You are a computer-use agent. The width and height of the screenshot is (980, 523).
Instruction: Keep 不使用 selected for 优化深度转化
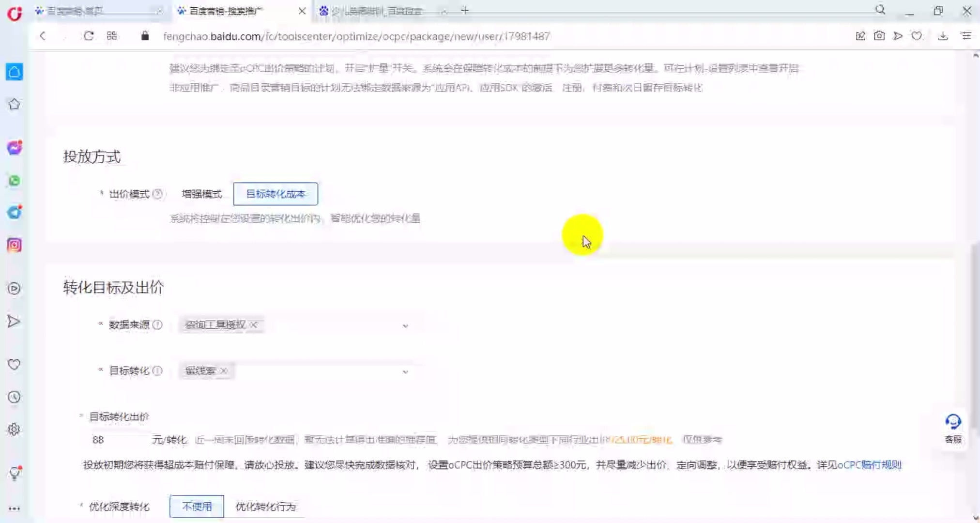(197, 507)
